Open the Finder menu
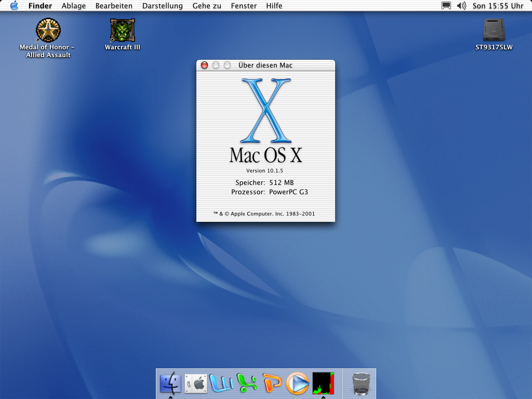This screenshot has height=399, width=532. pyautogui.click(x=40, y=6)
